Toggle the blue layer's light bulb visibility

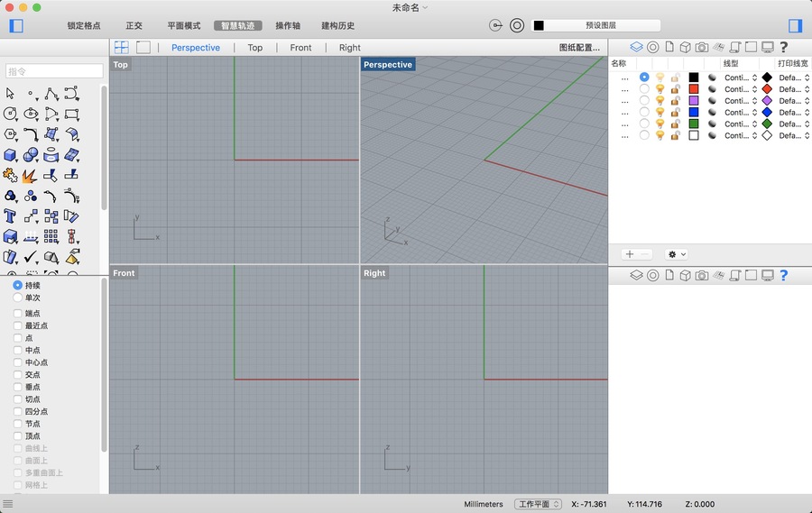click(660, 112)
